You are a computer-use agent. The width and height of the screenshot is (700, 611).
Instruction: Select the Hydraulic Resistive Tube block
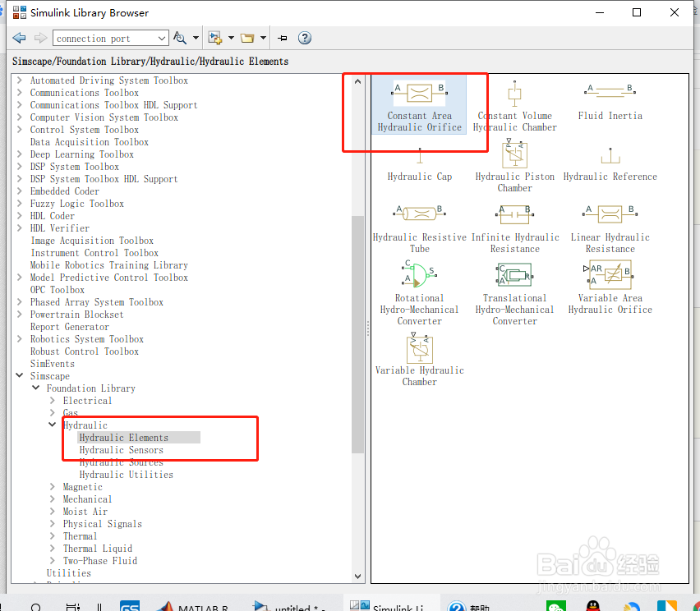419,229
